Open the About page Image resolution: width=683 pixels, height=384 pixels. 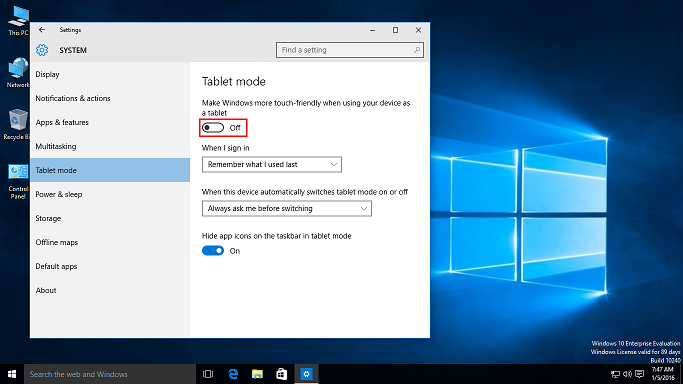pyautogui.click(x=110, y=290)
